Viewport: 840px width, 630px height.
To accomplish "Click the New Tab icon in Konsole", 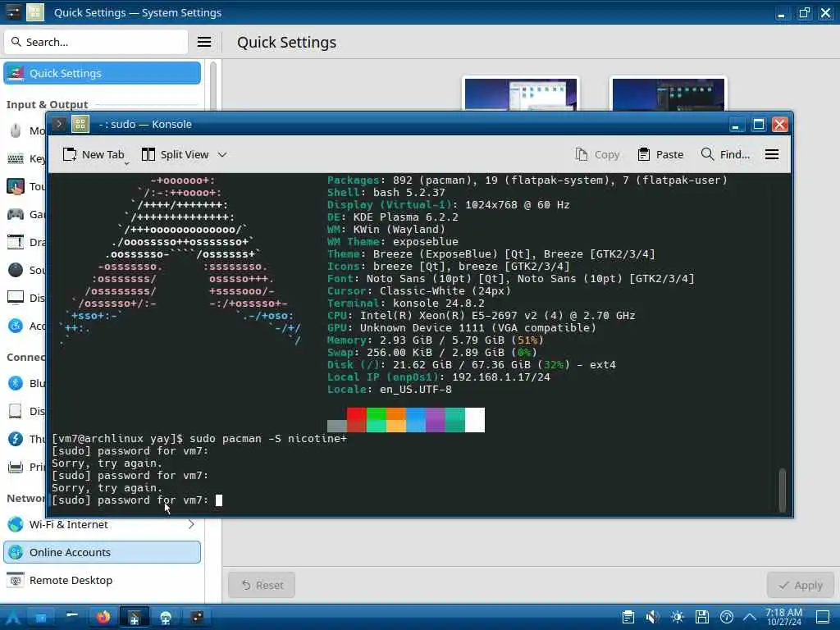I will coord(70,154).
